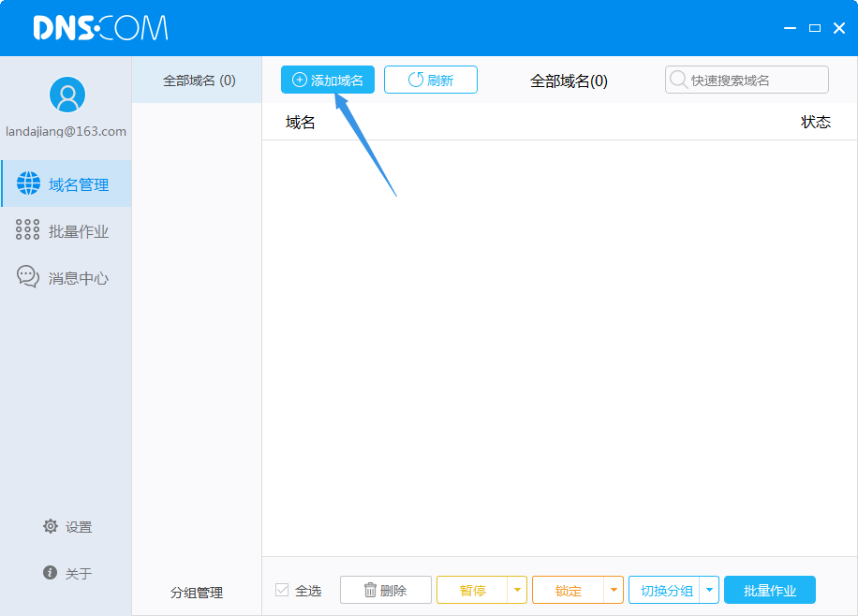The image size is (858, 616).
Task: Click the DNS.COM logo
Action: click(x=100, y=28)
